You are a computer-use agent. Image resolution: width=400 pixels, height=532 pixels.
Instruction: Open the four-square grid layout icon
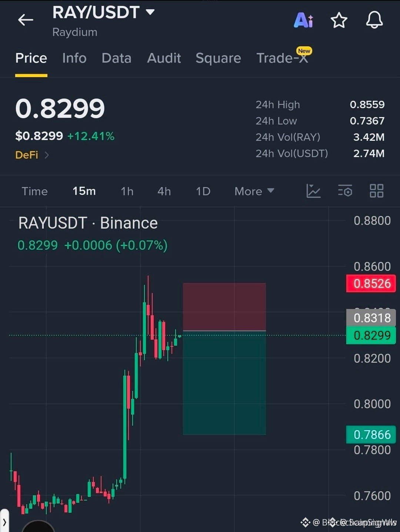click(x=377, y=191)
